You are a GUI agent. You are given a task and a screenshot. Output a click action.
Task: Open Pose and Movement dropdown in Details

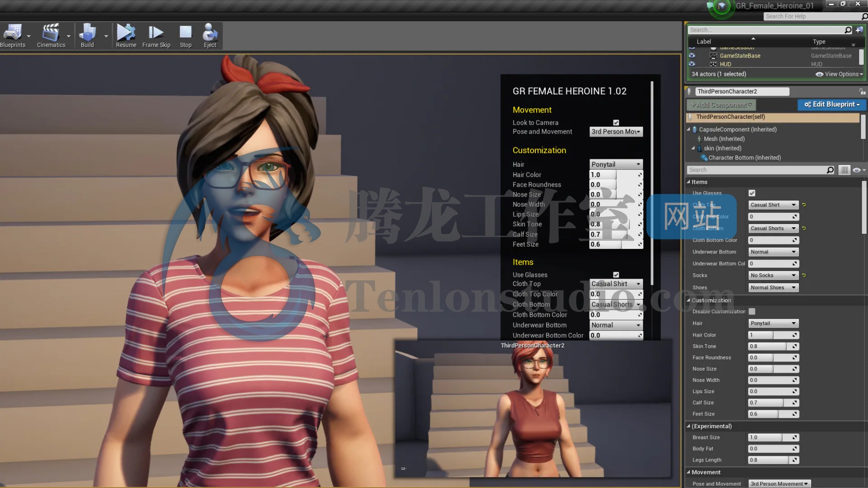click(779, 483)
